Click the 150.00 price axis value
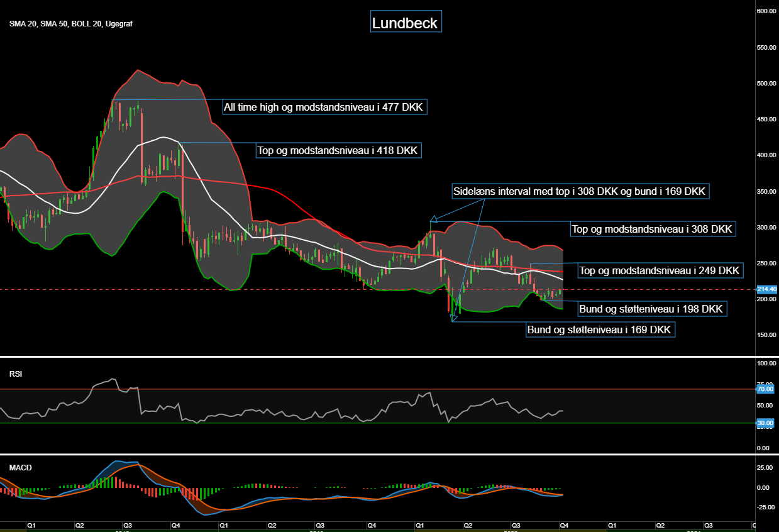The width and height of the screenshot is (779, 532). [766, 335]
